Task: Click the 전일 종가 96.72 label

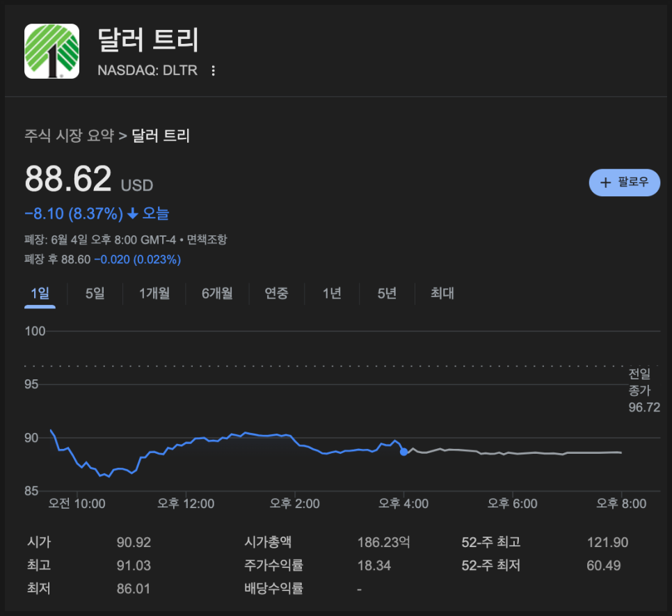Action: [x=644, y=390]
